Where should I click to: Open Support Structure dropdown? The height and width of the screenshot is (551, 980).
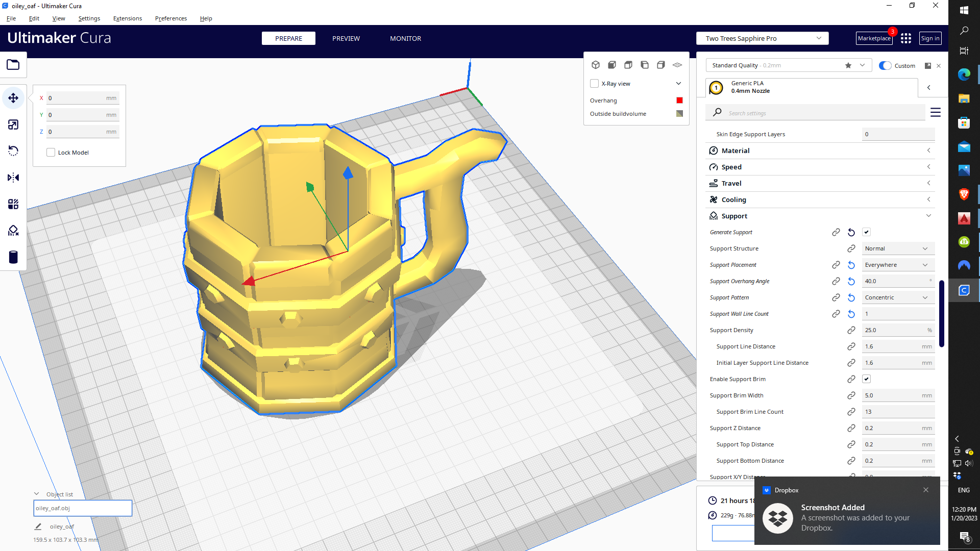898,248
